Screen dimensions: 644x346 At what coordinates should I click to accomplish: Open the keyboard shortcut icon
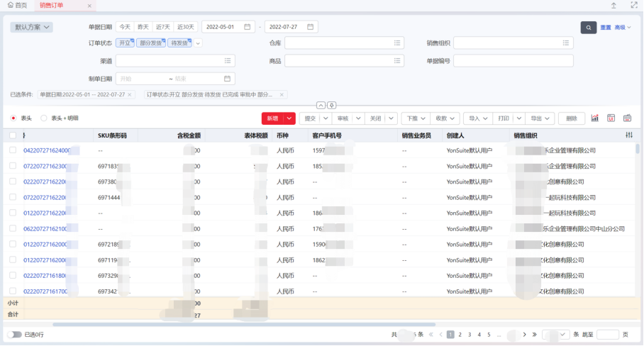pos(627,118)
